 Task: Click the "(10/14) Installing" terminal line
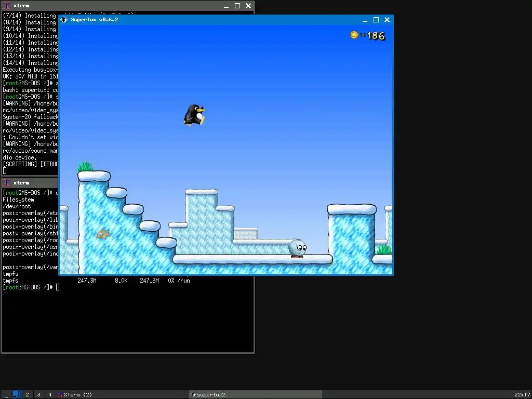(31, 36)
